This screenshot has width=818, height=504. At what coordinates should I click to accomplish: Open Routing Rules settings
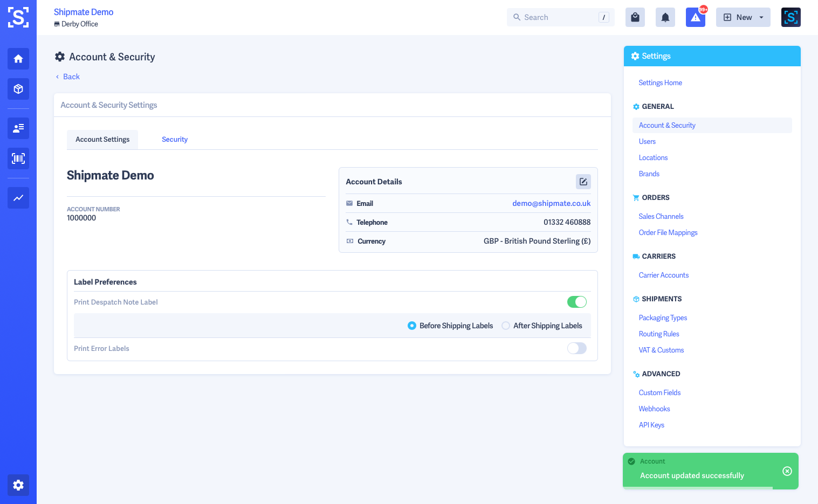659,334
